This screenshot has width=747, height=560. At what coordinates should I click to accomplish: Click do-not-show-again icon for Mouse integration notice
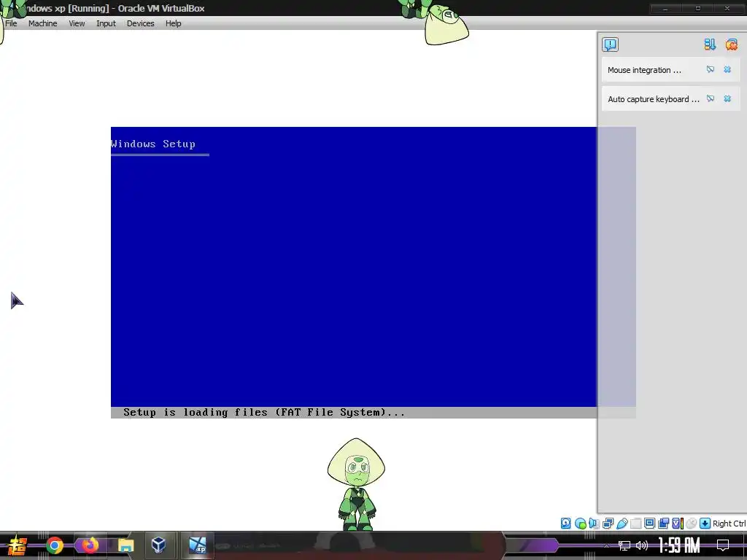click(x=711, y=69)
